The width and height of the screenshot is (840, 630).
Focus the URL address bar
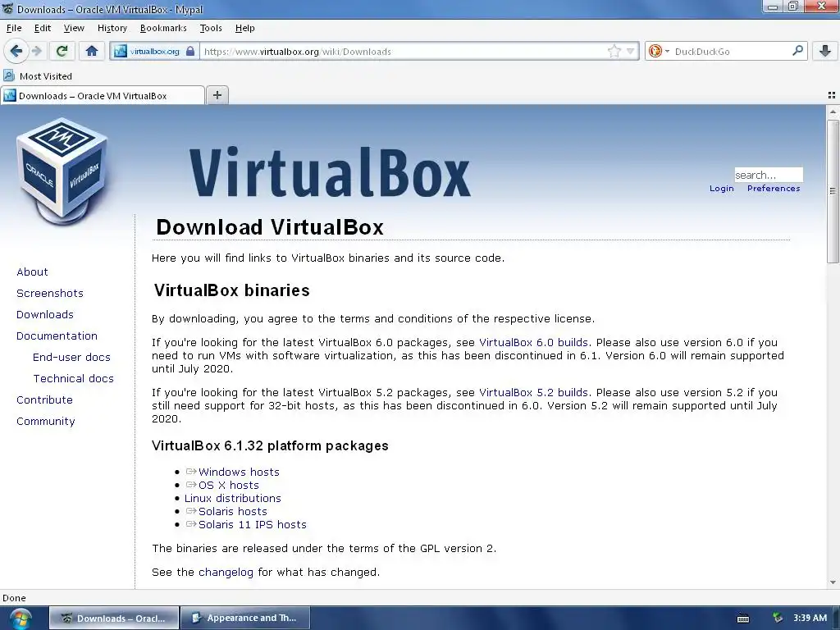[402, 52]
